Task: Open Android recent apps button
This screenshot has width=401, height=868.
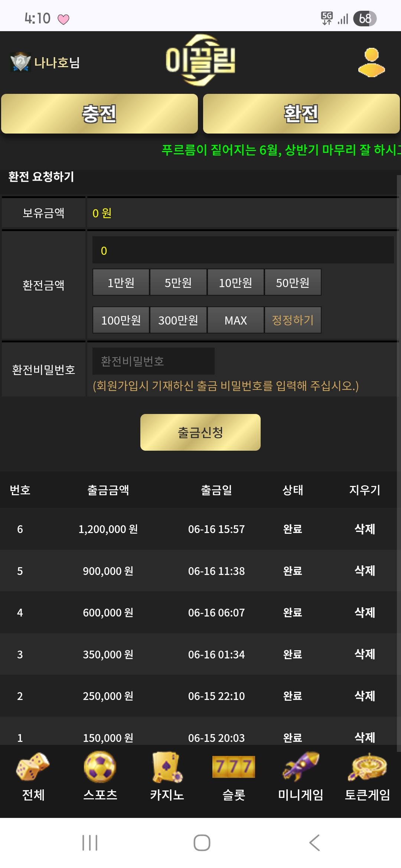Action: [90, 843]
